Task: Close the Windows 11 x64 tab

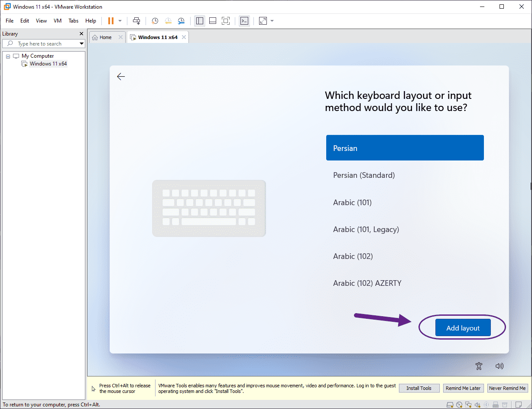Action: (x=184, y=37)
